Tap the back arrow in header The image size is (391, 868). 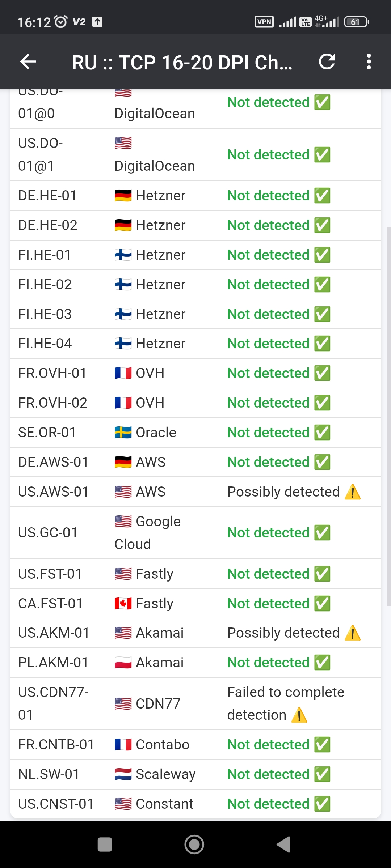[x=28, y=61]
